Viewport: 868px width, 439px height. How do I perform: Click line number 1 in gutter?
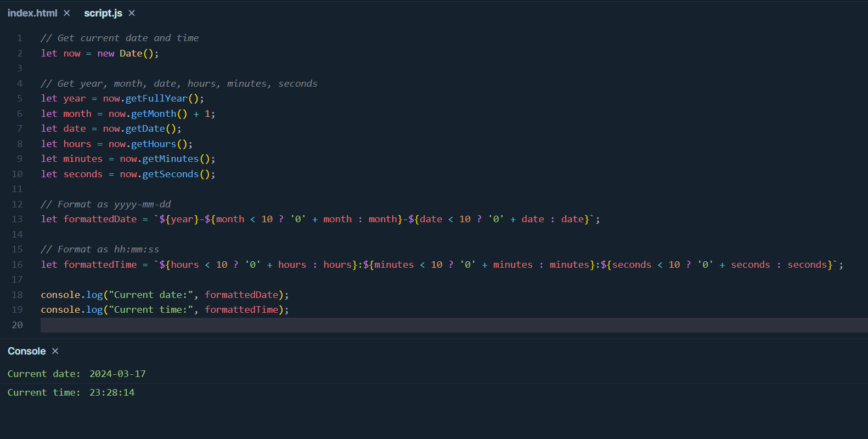[20, 38]
